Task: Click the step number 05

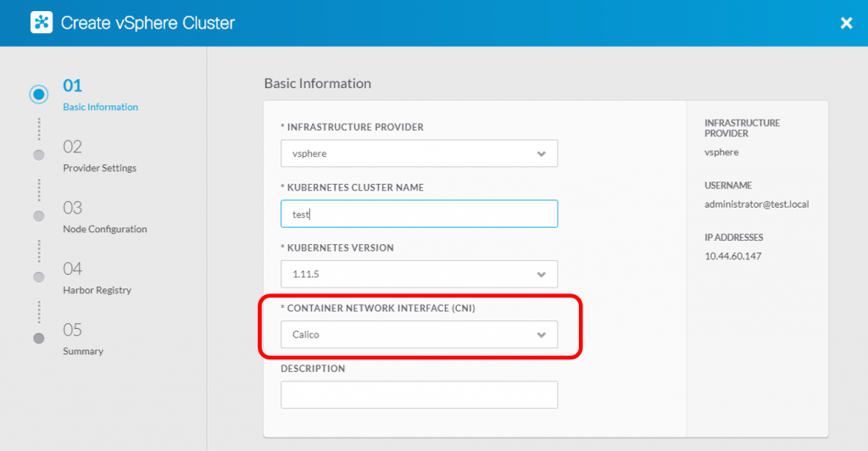Action: tap(73, 330)
